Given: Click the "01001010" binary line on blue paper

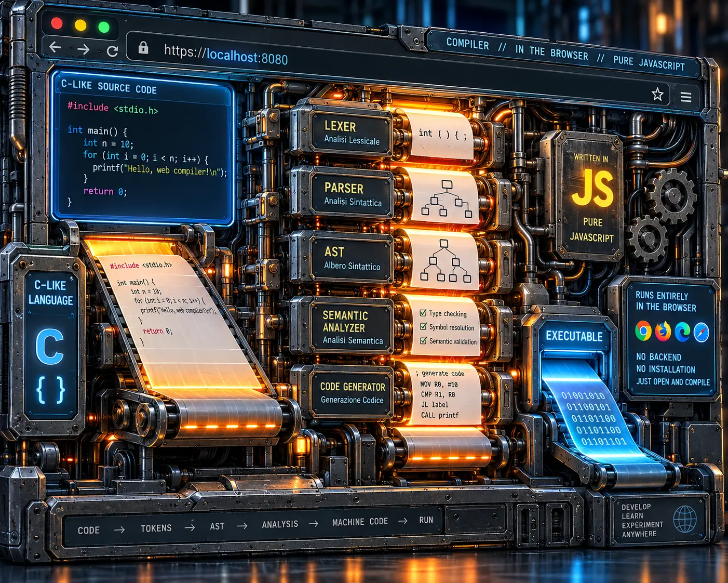Looking at the screenshot, I should pos(583,395).
